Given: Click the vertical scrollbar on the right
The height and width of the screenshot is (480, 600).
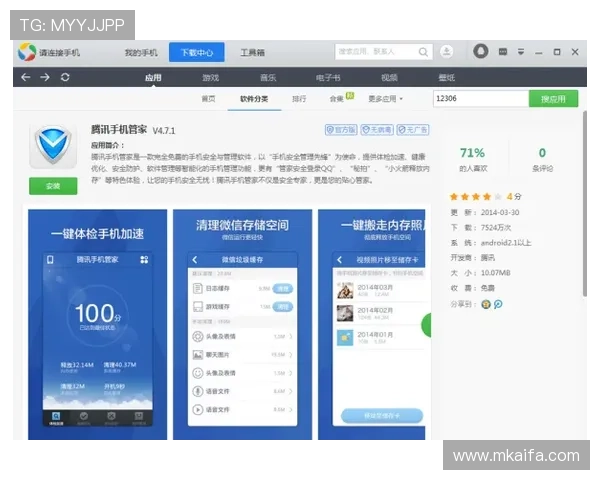Looking at the screenshot, I should [x=584, y=204].
